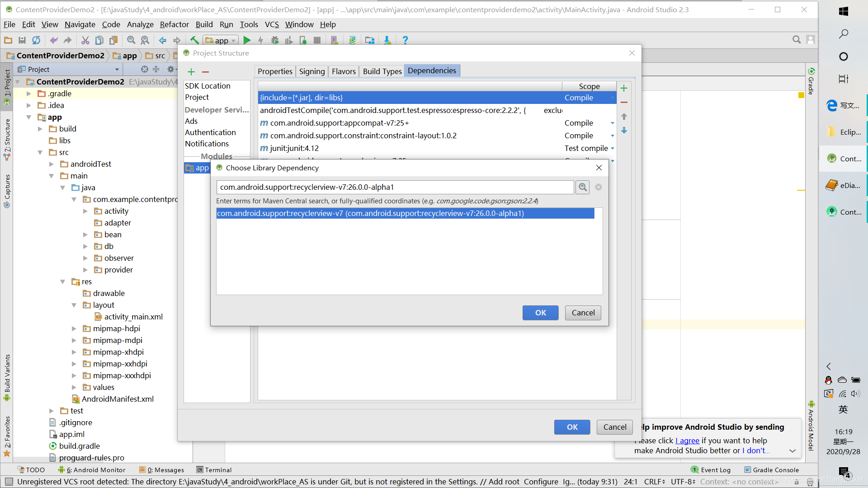The image size is (868, 488).
Task: Open the VCS menu
Action: pos(272,24)
